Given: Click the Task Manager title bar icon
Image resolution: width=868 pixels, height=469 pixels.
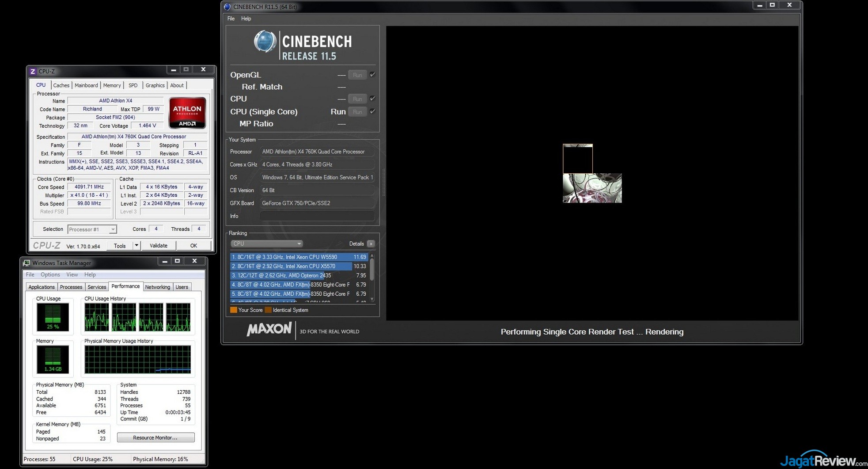Looking at the screenshot, I should 27,263.
